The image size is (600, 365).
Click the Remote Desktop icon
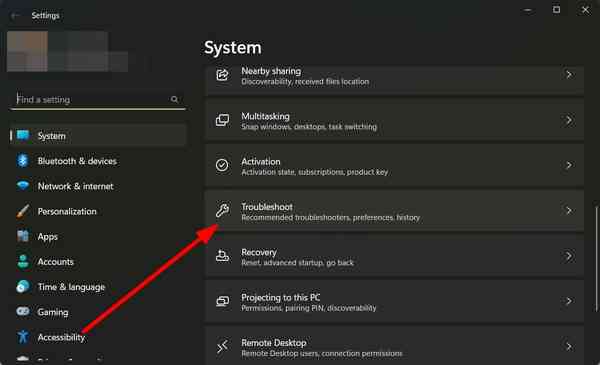[222, 346]
